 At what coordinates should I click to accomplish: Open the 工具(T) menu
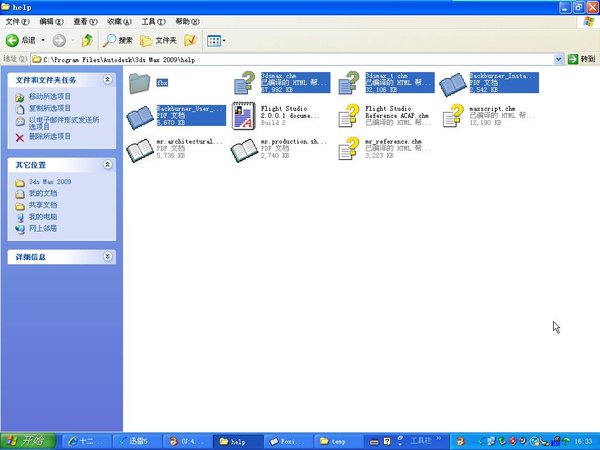click(x=153, y=21)
